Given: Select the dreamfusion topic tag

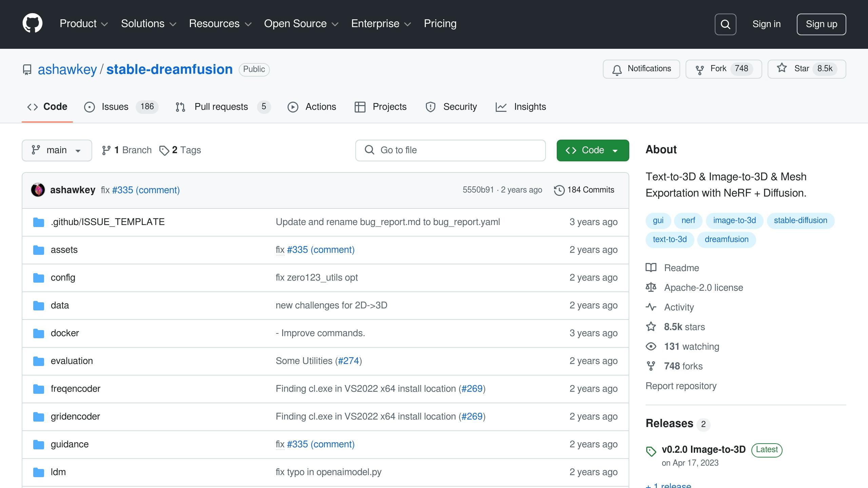Looking at the screenshot, I should pyautogui.click(x=726, y=240).
